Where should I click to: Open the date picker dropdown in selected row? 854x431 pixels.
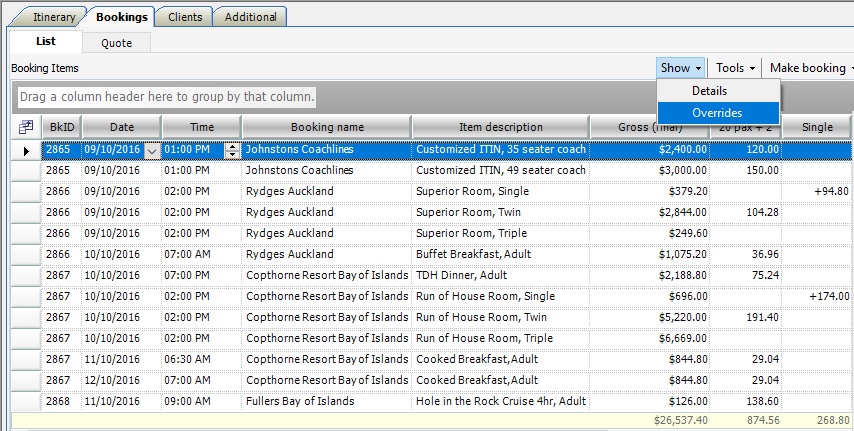coord(152,150)
